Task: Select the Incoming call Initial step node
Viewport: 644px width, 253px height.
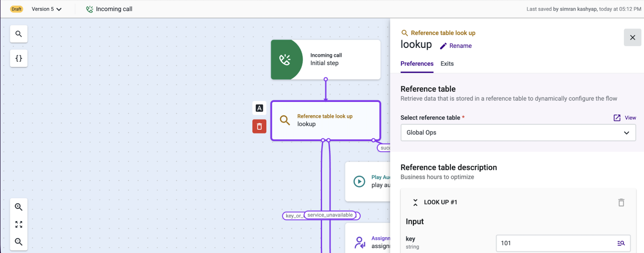Action: (x=326, y=60)
